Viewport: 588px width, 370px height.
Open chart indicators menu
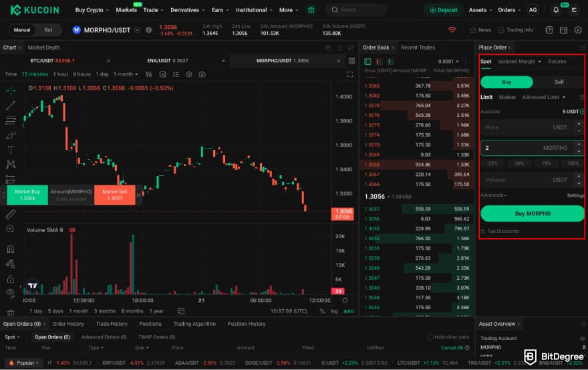162,74
